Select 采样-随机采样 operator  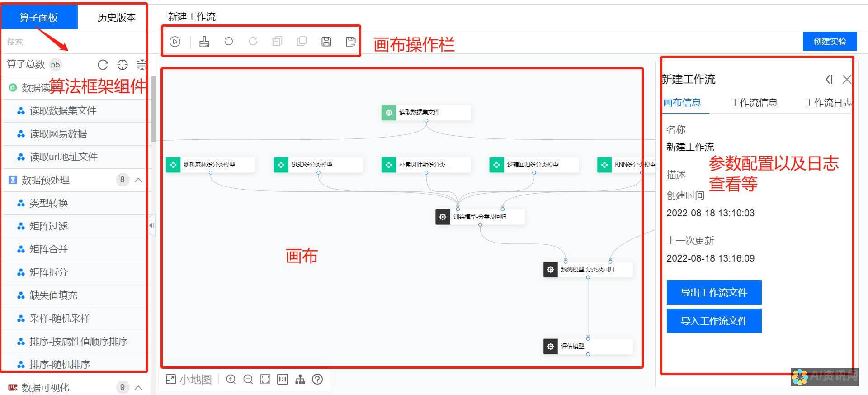pos(75,319)
